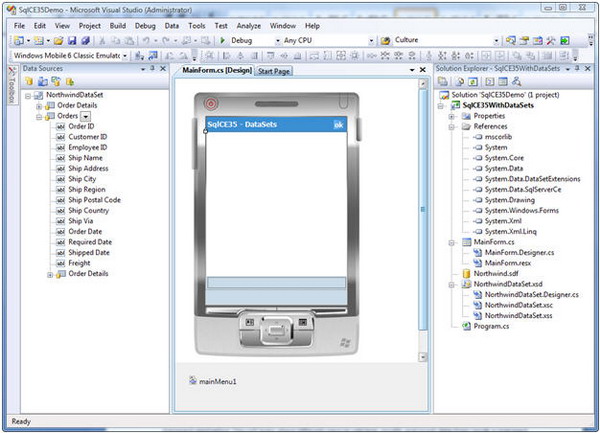Screen dimensions: 600x433
Task: Open the Toolbox via the toolbar wrench icon
Action: pyautogui.click(x=551, y=41)
